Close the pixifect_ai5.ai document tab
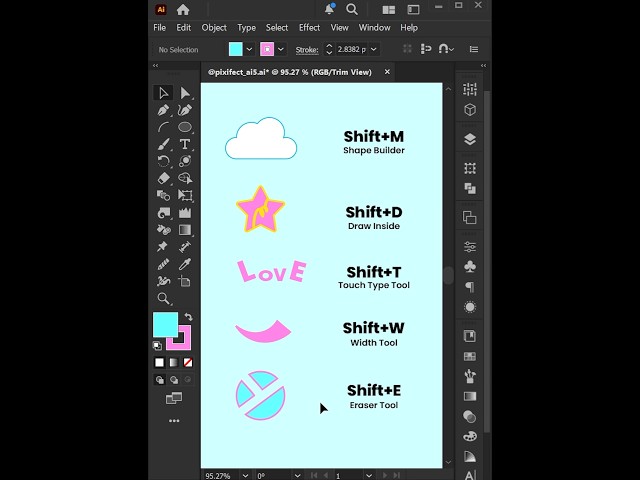 [387, 72]
